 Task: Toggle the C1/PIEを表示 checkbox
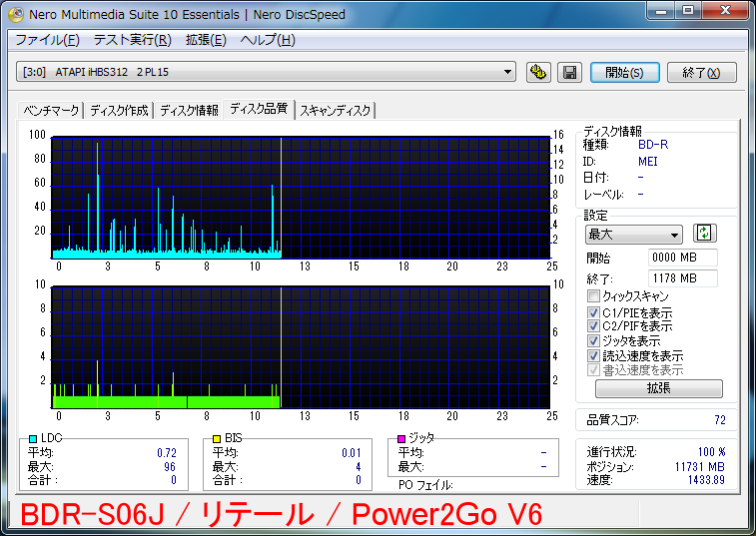click(593, 312)
